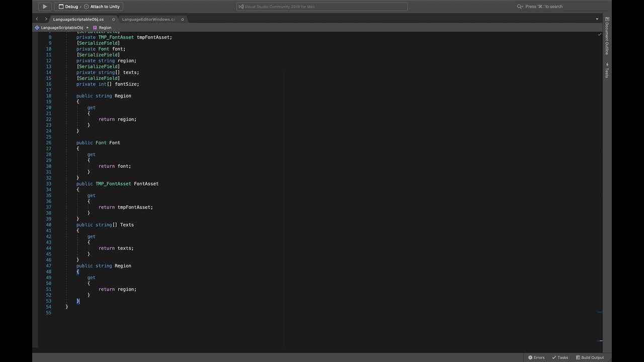Open the Debug configuration selector

point(68,7)
